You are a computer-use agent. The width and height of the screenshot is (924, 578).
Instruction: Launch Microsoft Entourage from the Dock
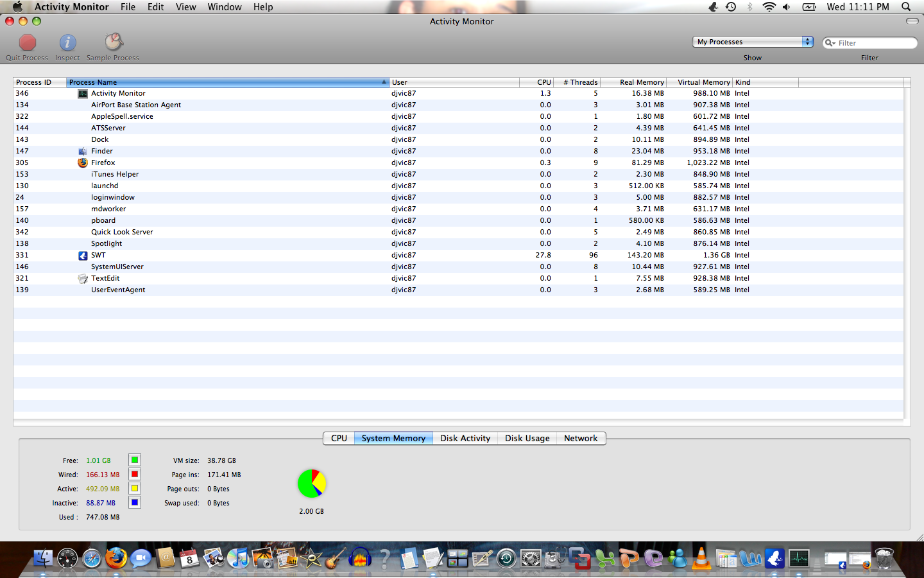click(653, 558)
